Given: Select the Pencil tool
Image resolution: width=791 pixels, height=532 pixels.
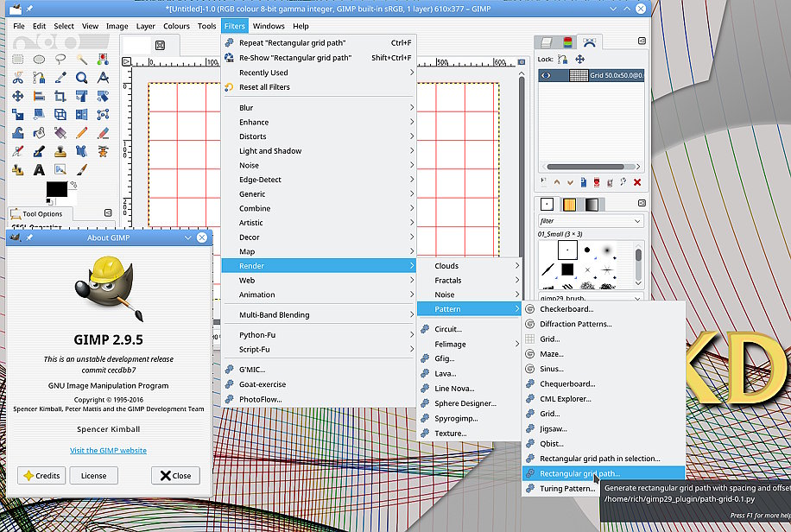Looking at the screenshot, I should click(82, 133).
